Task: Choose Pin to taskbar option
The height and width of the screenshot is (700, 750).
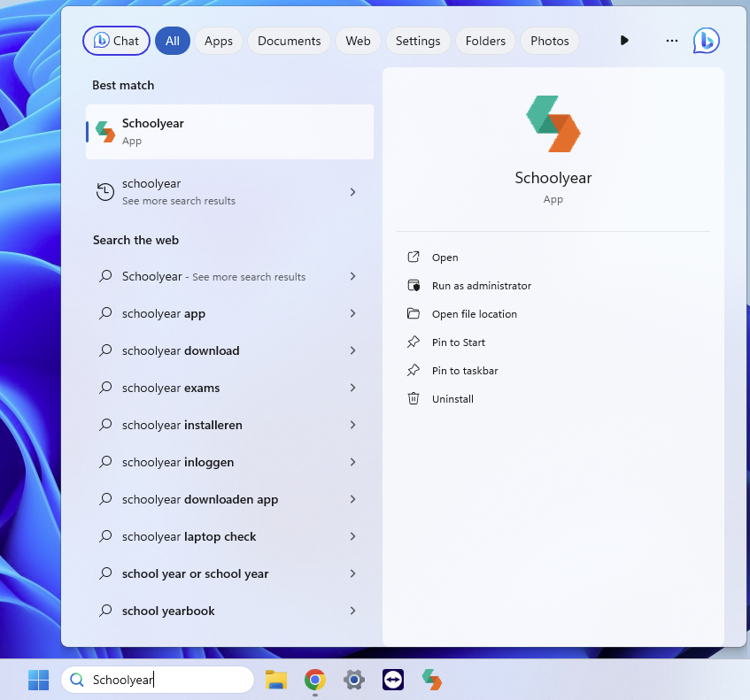Action: coord(465,371)
